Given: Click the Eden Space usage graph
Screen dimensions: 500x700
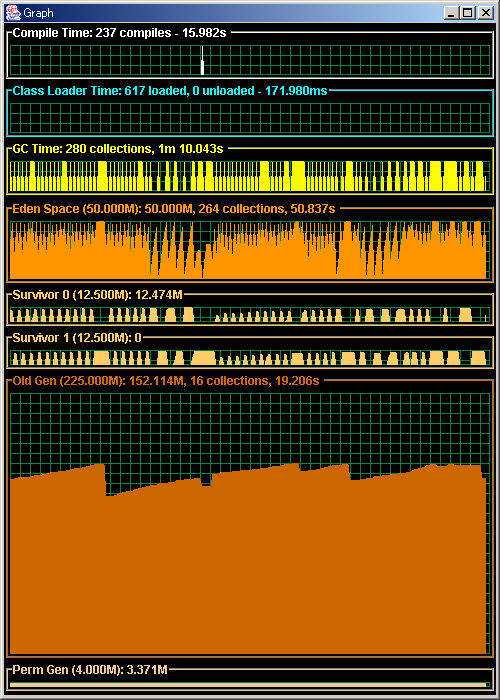Looking at the screenshot, I should coord(250,250).
